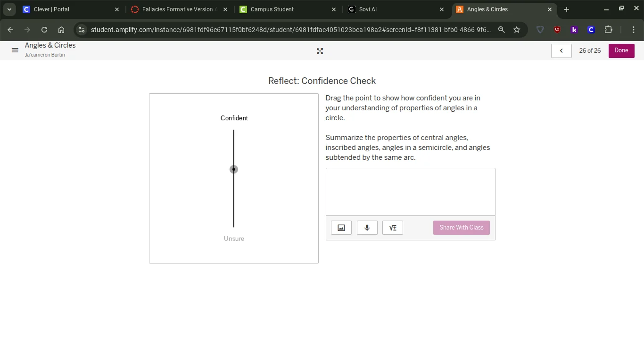This screenshot has width=644, height=362.
Task: Click the fullscreen expand icon at the top
Action: click(x=320, y=51)
